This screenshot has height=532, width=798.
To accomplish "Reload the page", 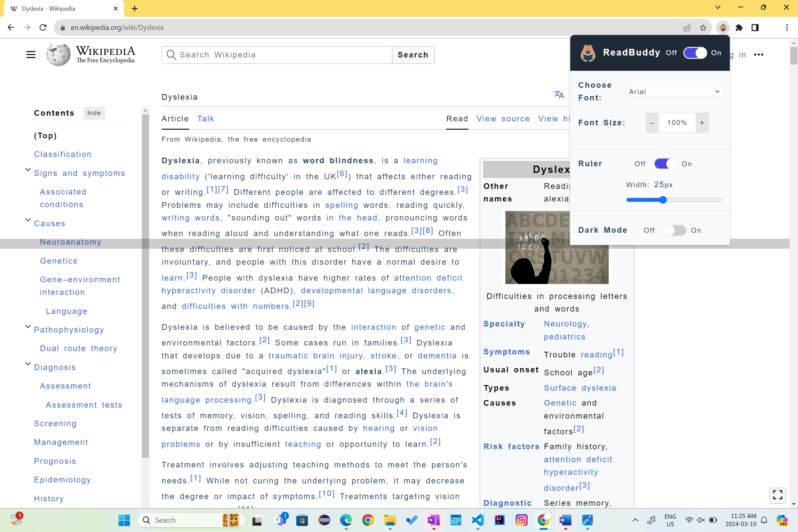I will point(43,28).
